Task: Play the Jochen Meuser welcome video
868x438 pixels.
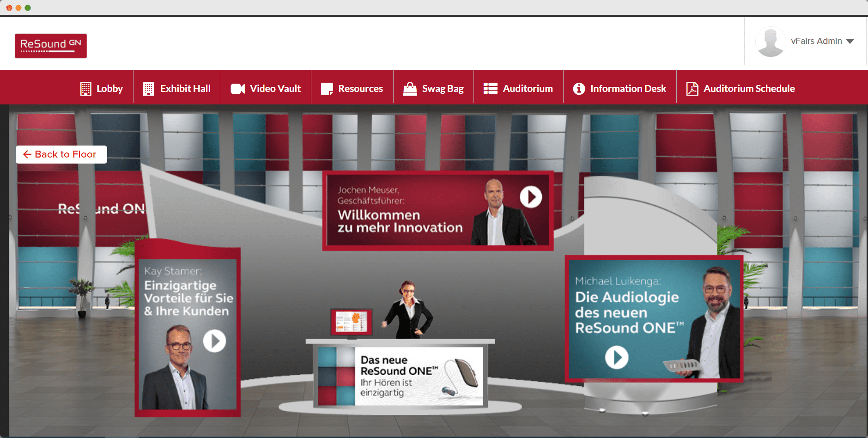Action: 531,197
